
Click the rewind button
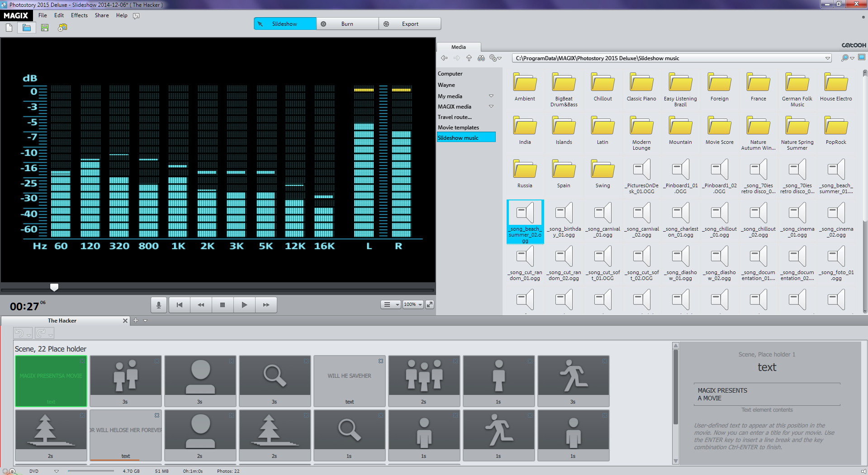click(x=201, y=305)
